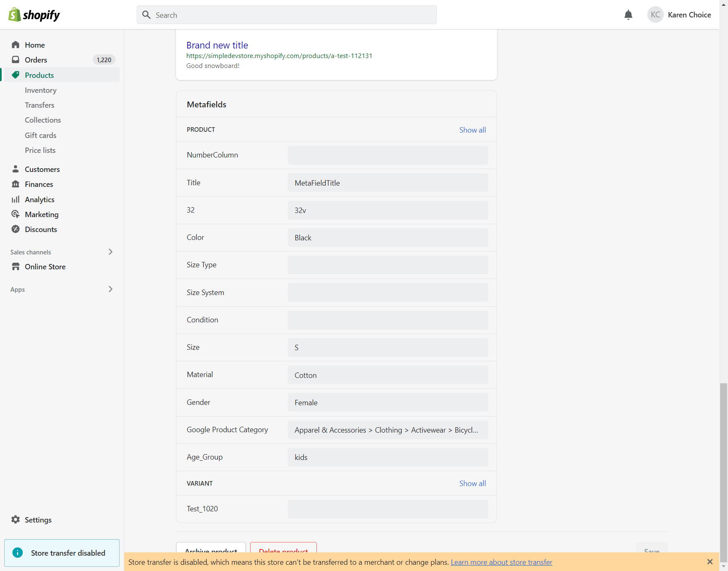Click the search bar field
The width and height of the screenshot is (728, 571).
pos(287,15)
